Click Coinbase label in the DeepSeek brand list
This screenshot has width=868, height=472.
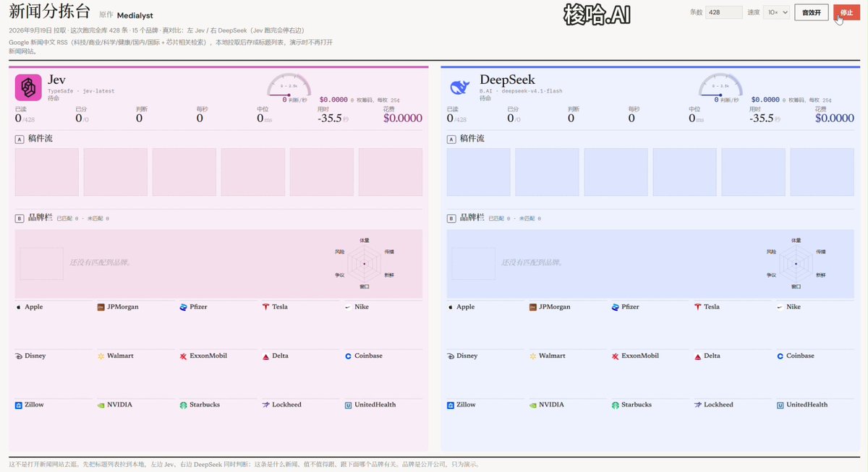coord(801,356)
